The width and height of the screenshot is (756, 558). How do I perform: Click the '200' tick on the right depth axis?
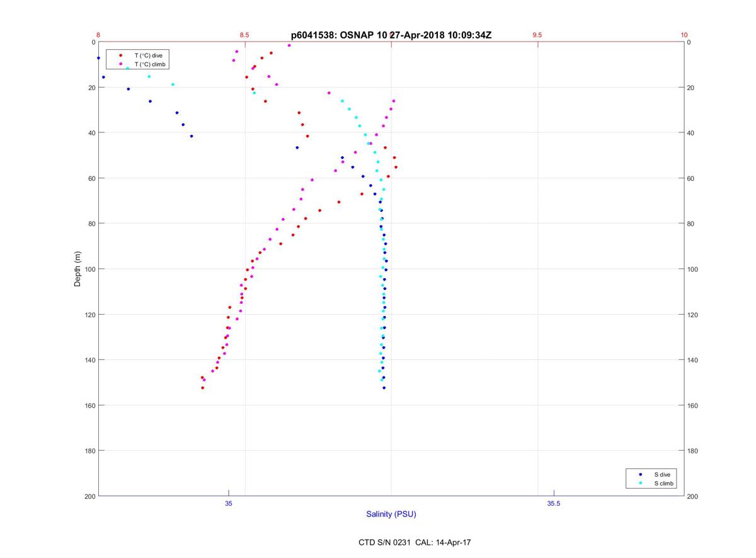tap(693, 496)
